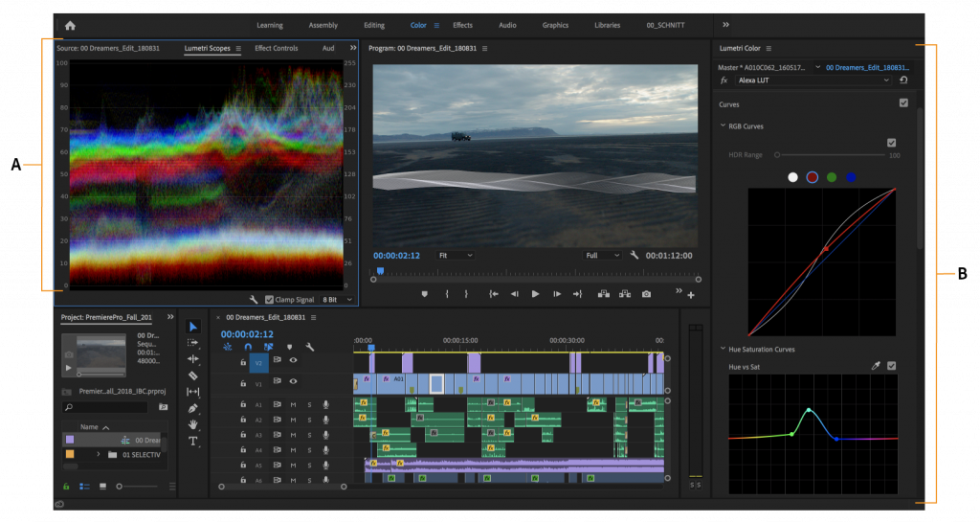Open Lumetri Scopes settings wrench
The image size is (980, 523).
point(253,300)
